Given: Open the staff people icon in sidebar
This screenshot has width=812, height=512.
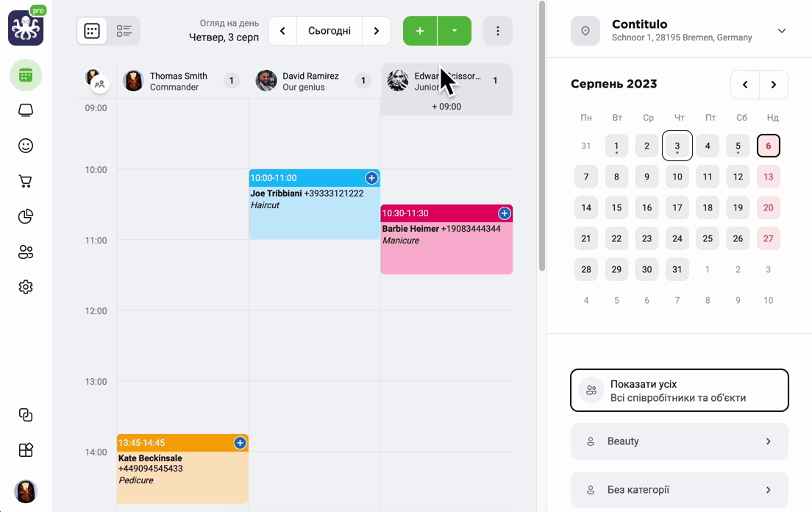Looking at the screenshot, I should [25, 252].
